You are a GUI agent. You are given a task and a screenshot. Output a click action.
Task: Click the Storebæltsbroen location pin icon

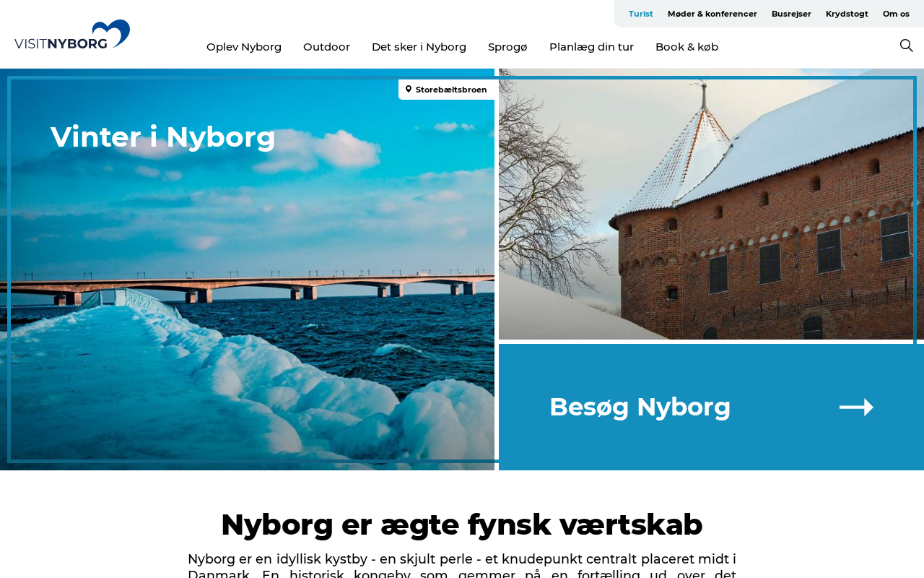409,90
